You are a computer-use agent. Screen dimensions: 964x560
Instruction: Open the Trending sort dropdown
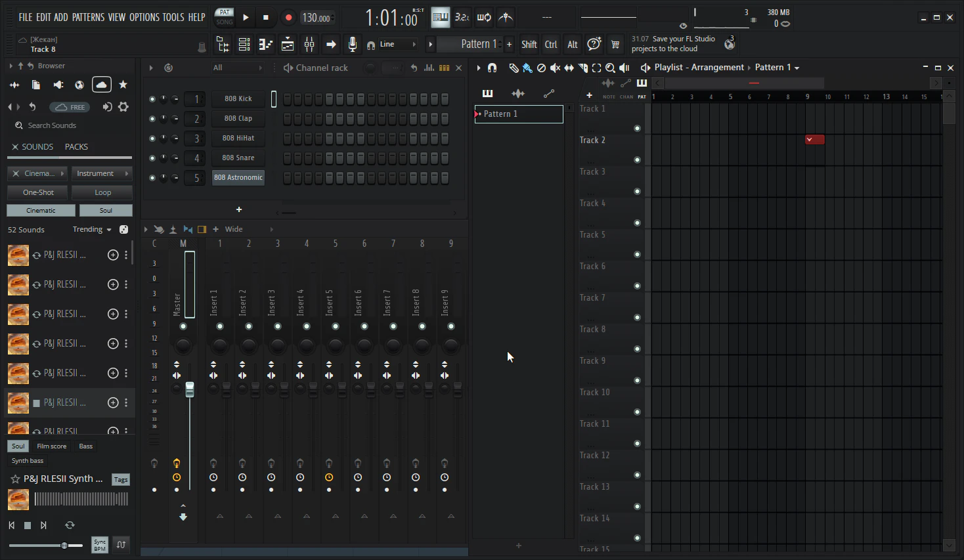point(92,230)
